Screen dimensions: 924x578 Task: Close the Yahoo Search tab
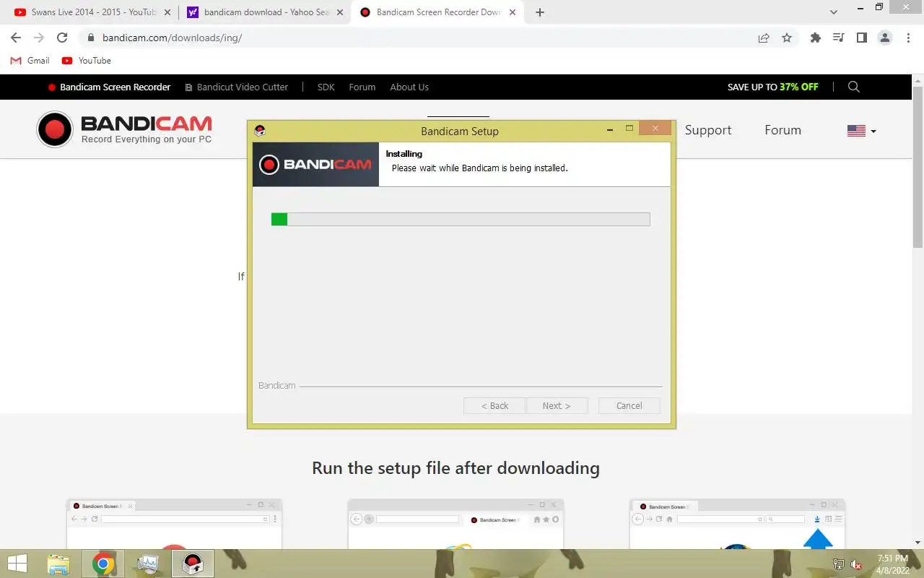point(340,12)
